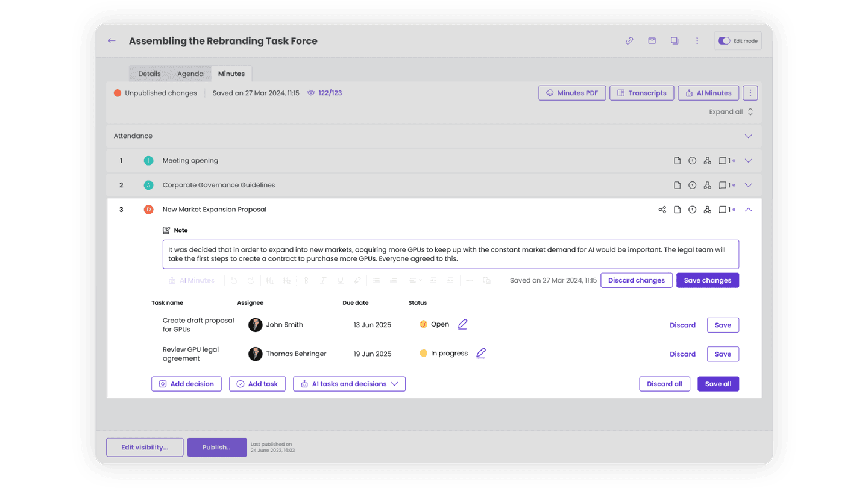Switch to the Details tab
Image resolution: width=868 pixels, height=488 pixels.
coord(149,74)
